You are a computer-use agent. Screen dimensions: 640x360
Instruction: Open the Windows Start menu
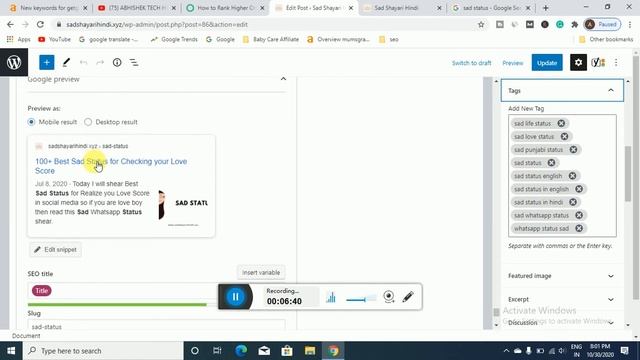click(x=11, y=351)
